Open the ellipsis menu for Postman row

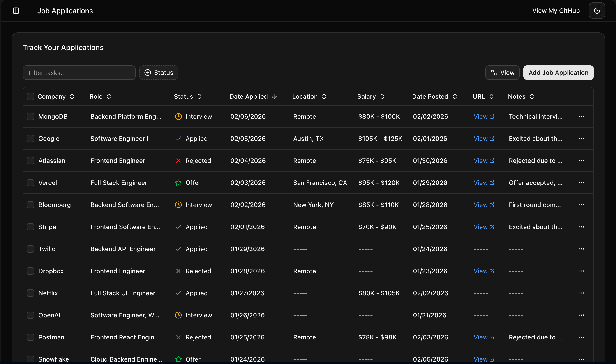click(x=581, y=337)
